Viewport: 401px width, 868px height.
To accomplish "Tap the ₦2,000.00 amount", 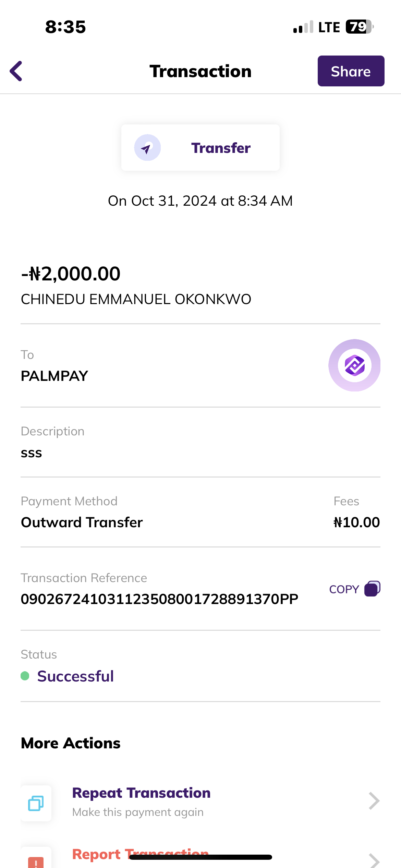I will tap(71, 274).
